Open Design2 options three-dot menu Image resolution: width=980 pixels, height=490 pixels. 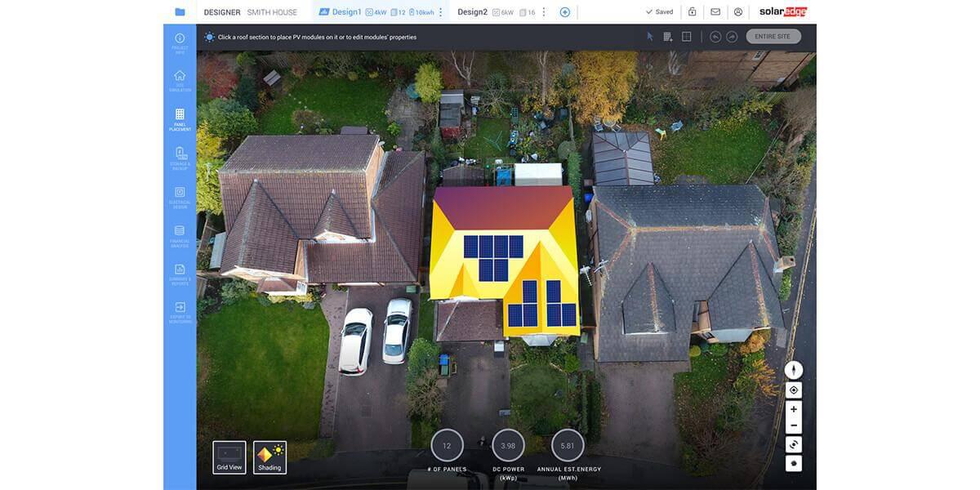(x=544, y=12)
